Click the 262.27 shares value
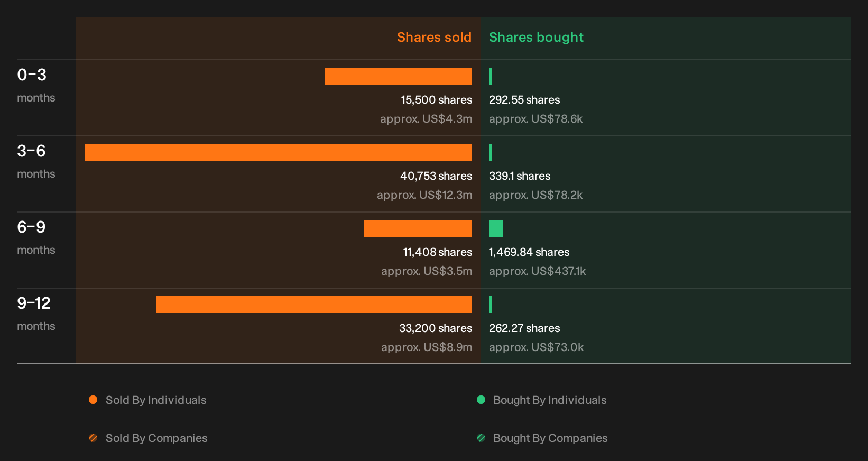The height and width of the screenshot is (461, 868). (x=524, y=328)
